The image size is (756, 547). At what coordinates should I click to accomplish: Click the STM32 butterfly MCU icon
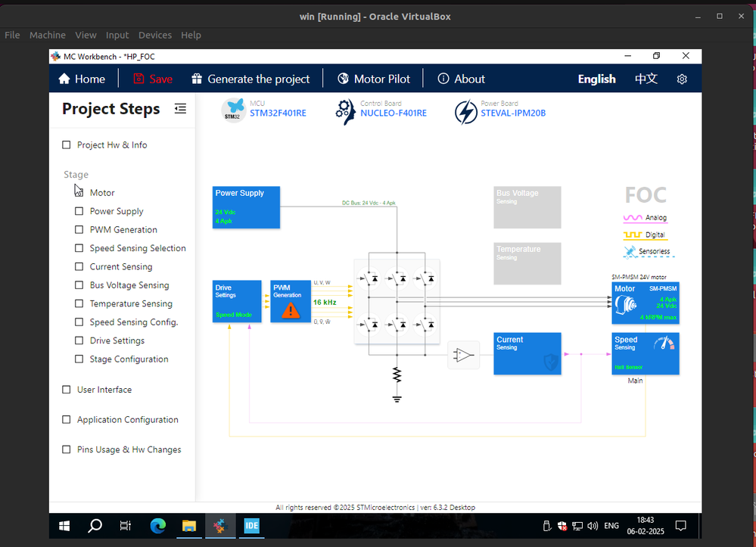click(x=234, y=110)
